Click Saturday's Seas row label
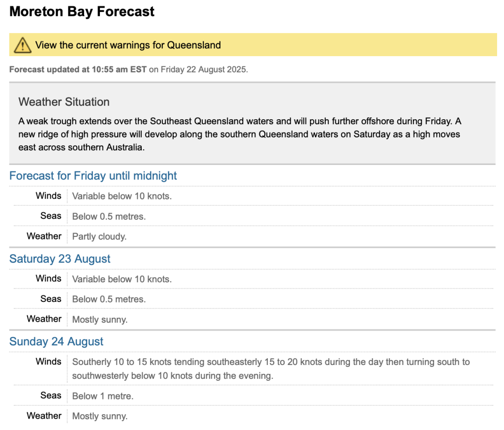This screenshot has width=504, height=430. click(51, 298)
